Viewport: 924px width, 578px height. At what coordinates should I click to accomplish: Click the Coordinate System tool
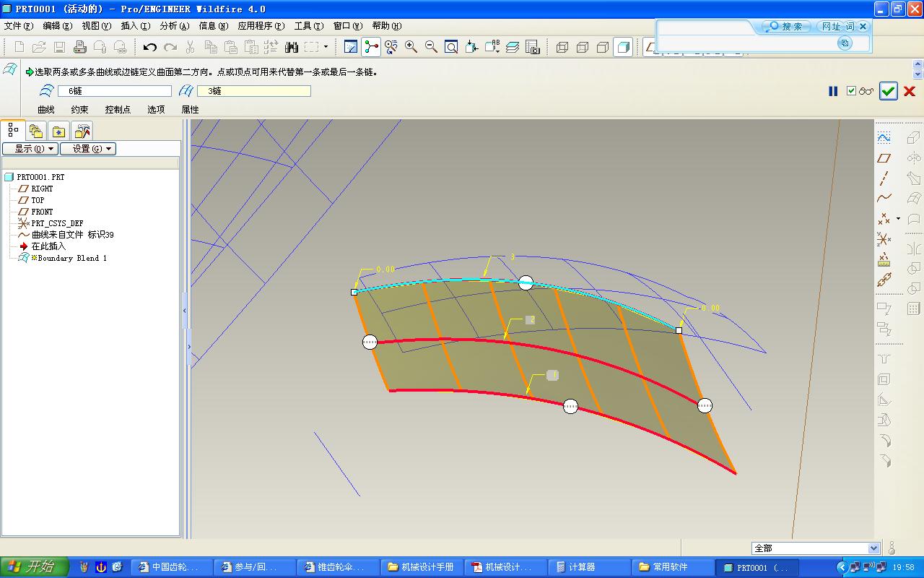[884, 238]
